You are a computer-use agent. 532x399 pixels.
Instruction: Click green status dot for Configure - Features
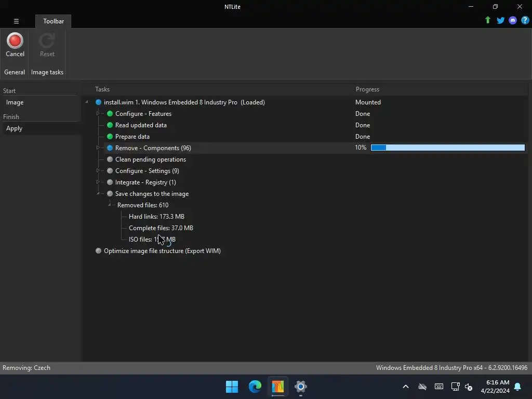pyautogui.click(x=110, y=114)
